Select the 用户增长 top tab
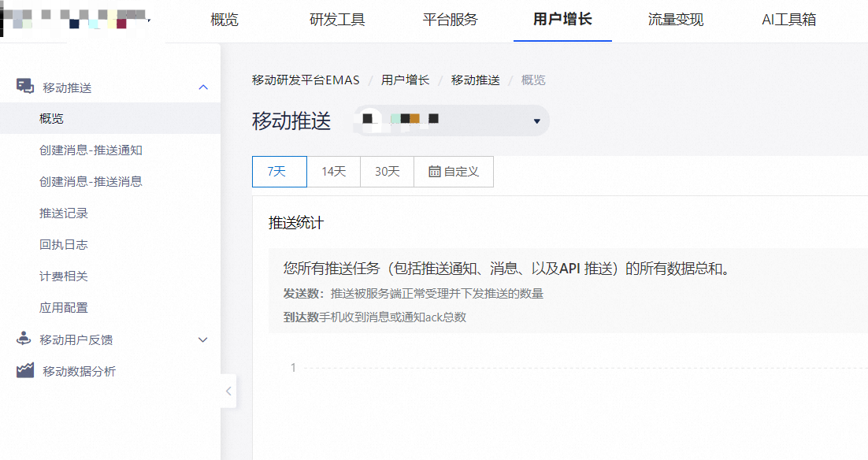Screen dimensions: 868x460 point(562,20)
